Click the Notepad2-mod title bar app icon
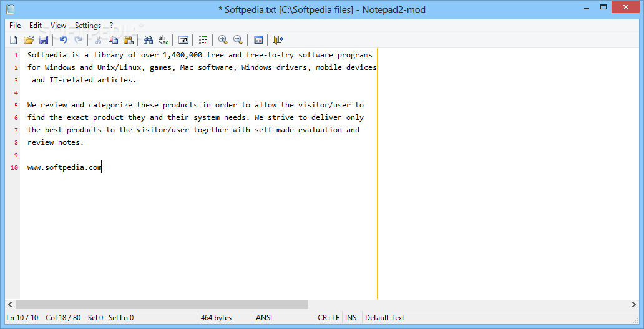 (10, 9)
